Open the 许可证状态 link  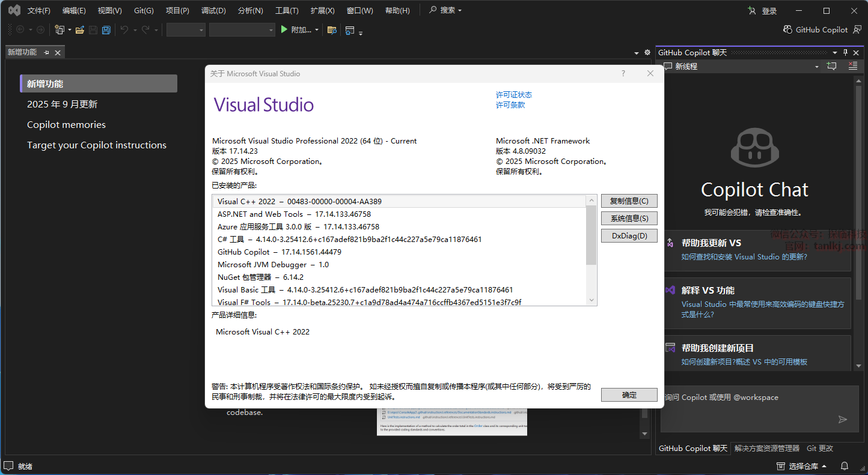(513, 94)
